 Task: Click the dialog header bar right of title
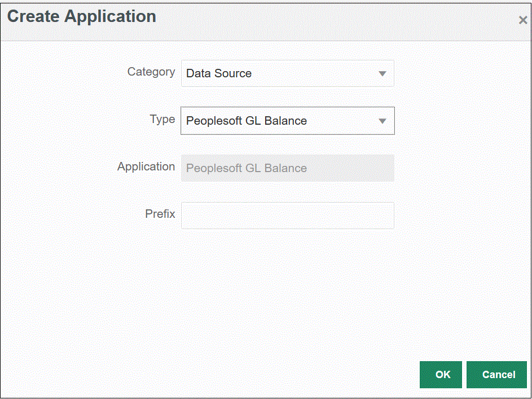tap(338, 20)
